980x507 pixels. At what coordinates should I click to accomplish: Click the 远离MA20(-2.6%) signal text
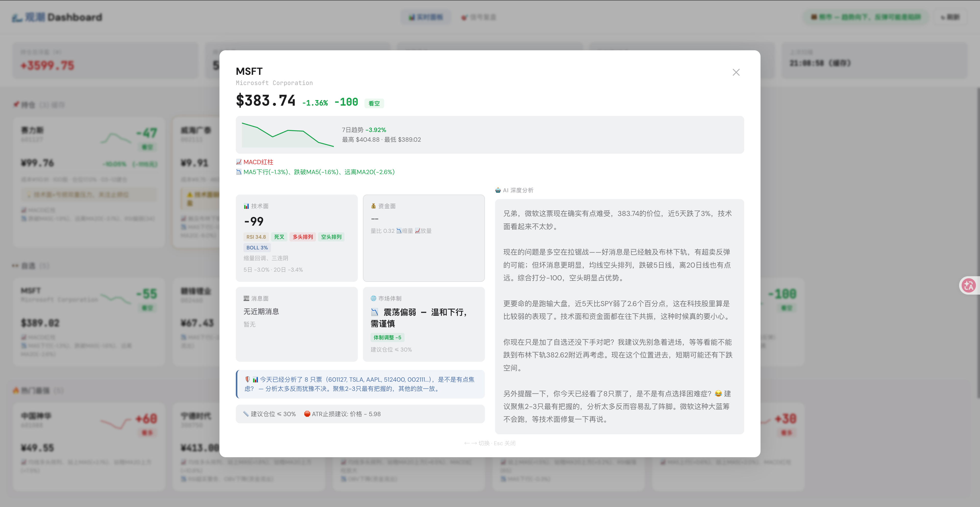[369, 172]
